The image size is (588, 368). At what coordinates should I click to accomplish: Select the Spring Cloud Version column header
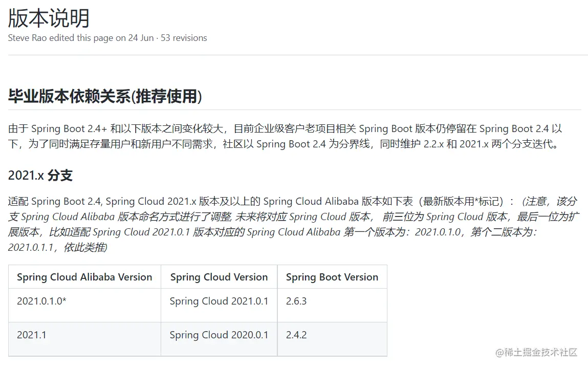(219, 277)
